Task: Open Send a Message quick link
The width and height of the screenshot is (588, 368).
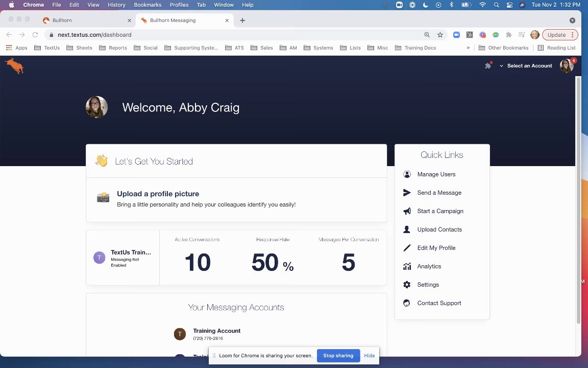Action: tap(439, 193)
